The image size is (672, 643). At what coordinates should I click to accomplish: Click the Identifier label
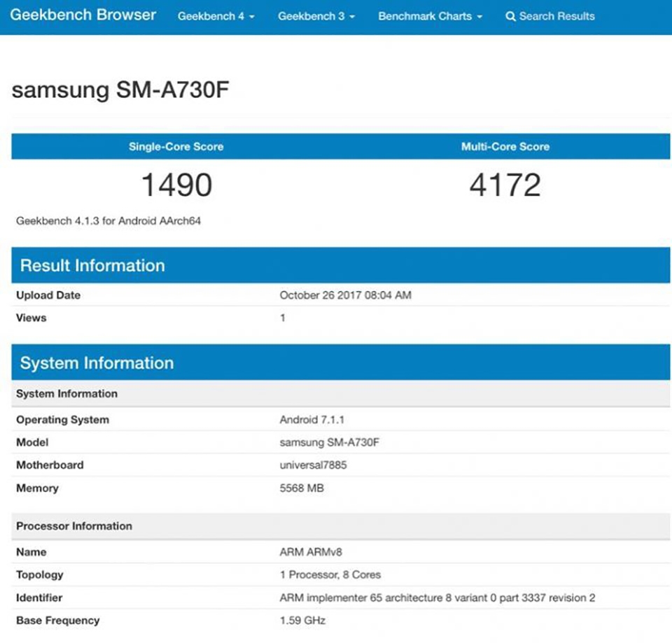(39, 598)
